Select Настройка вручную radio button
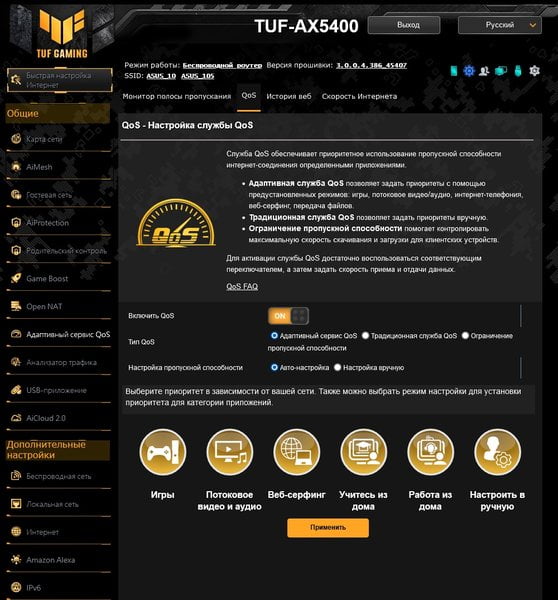Viewport: 558px width, 600px height. point(337,367)
